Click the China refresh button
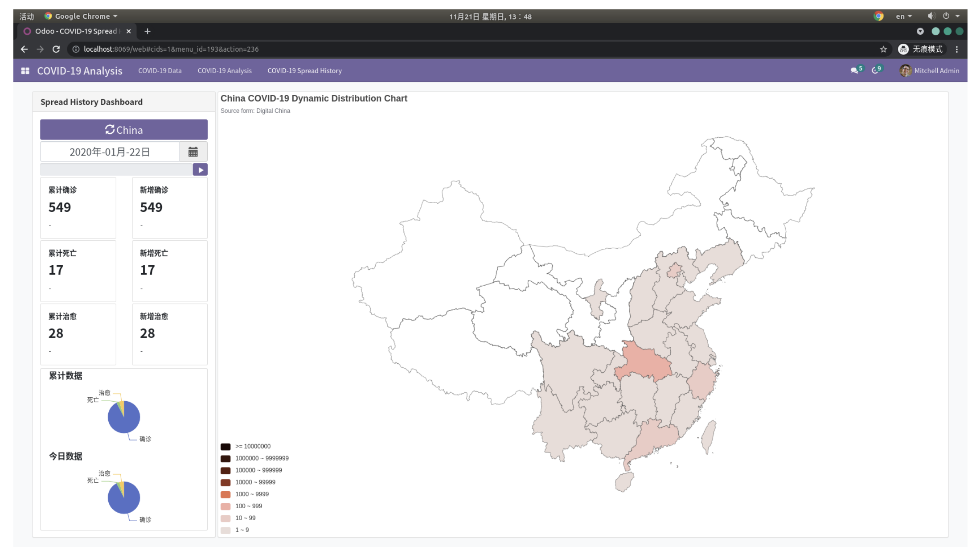Screen dimensions: 980x555 [x=123, y=130]
